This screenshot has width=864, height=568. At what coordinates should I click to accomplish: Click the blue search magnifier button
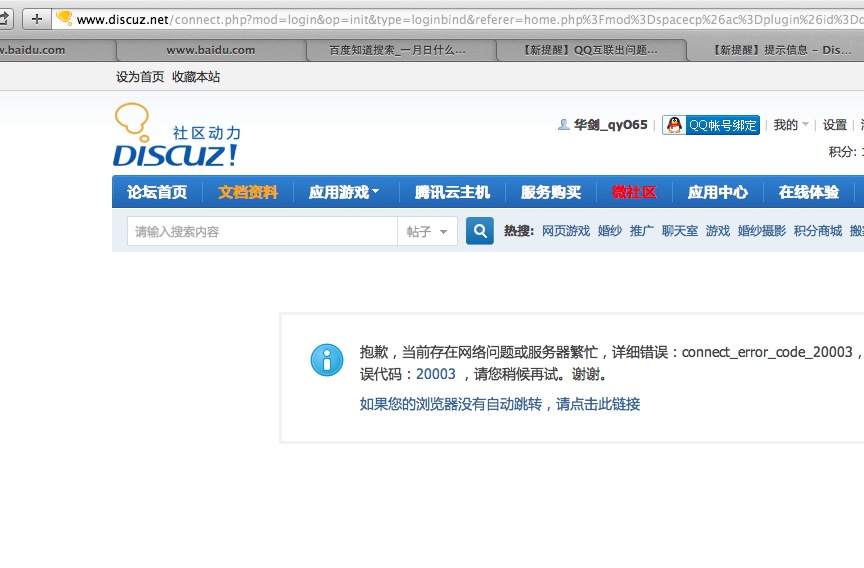click(479, 231)
